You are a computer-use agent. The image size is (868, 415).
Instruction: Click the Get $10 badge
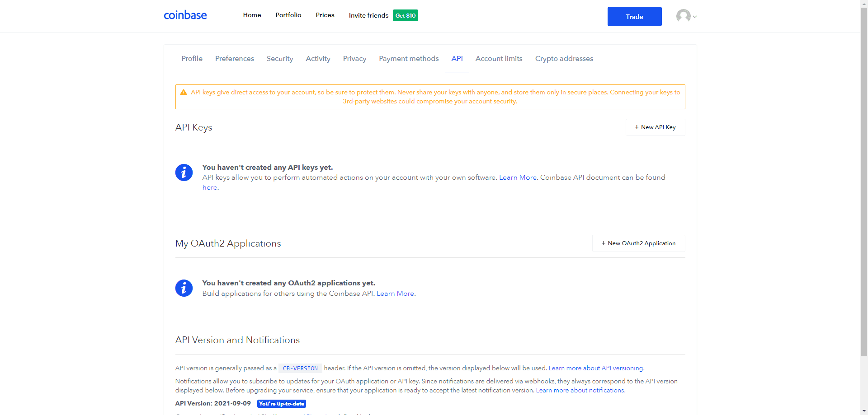405,15
